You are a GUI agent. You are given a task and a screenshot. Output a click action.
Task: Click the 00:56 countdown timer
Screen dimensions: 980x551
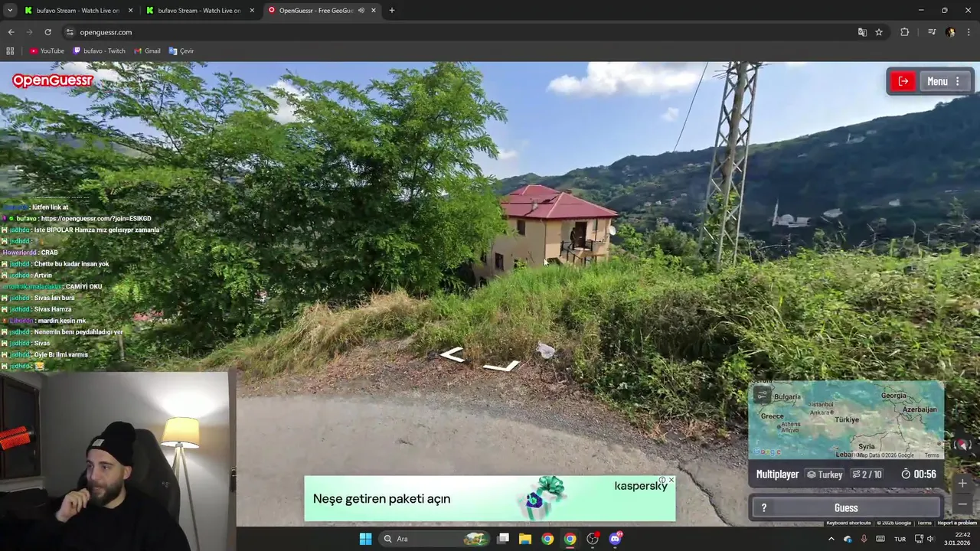click(919, 474)
